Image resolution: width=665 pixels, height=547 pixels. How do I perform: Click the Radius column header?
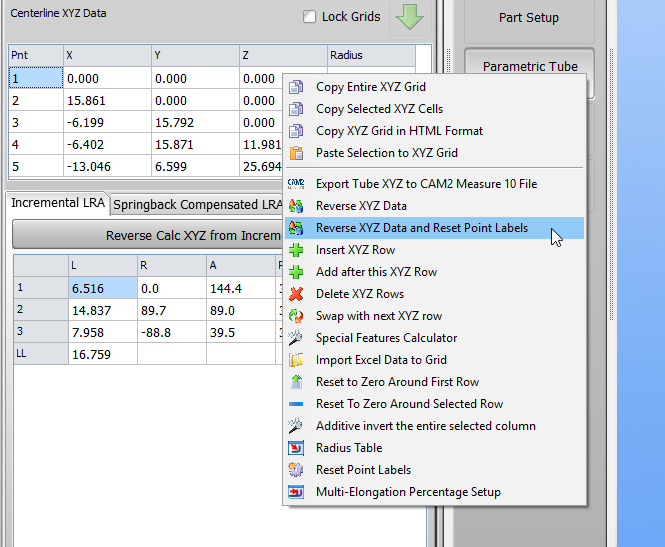pos(371,55)
